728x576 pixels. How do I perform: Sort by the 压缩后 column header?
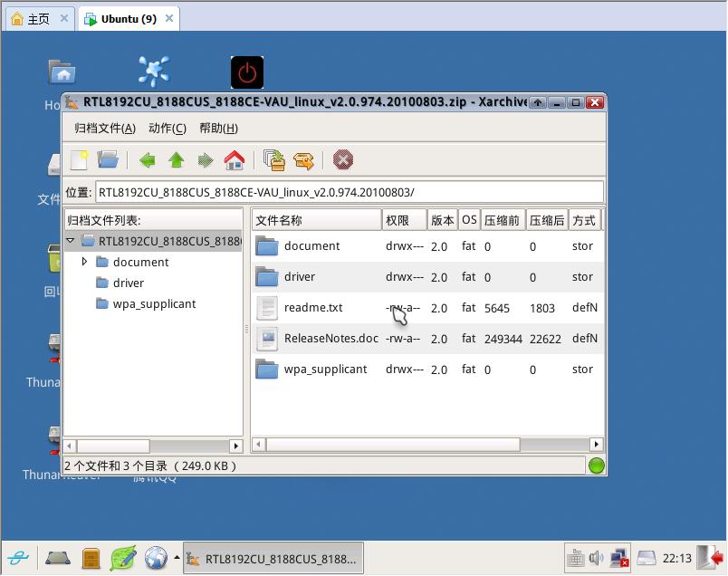click(547, 220)
